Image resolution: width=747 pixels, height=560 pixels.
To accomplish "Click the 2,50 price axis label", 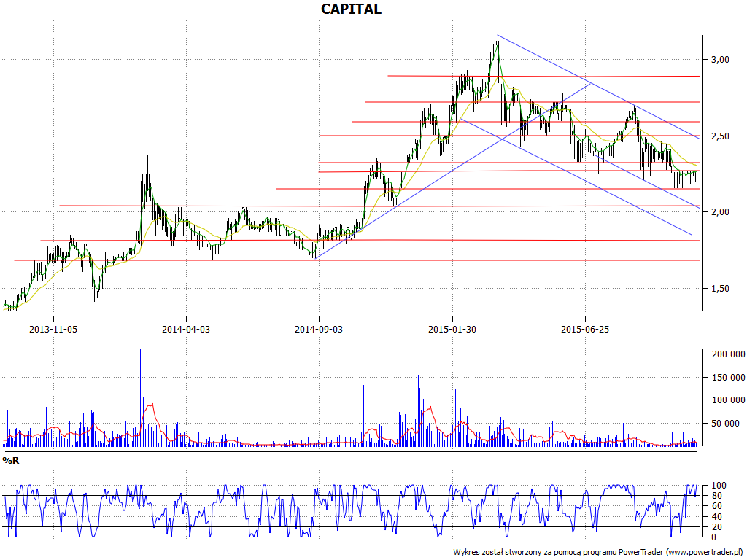I will 721,136.
